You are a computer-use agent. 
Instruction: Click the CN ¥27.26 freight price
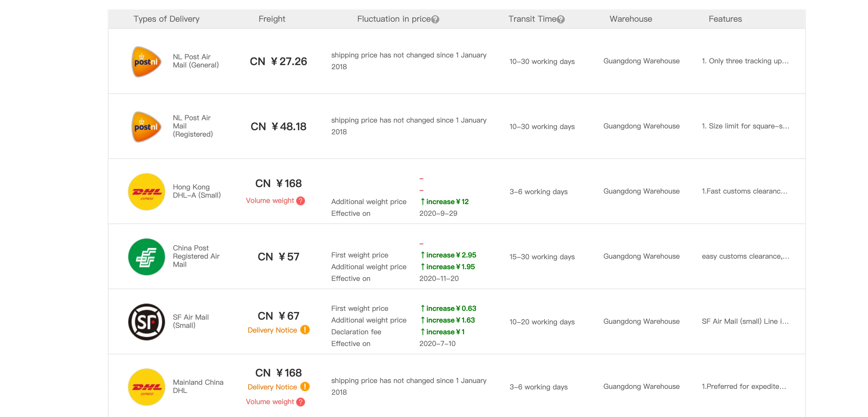click(x=278, y=61)
